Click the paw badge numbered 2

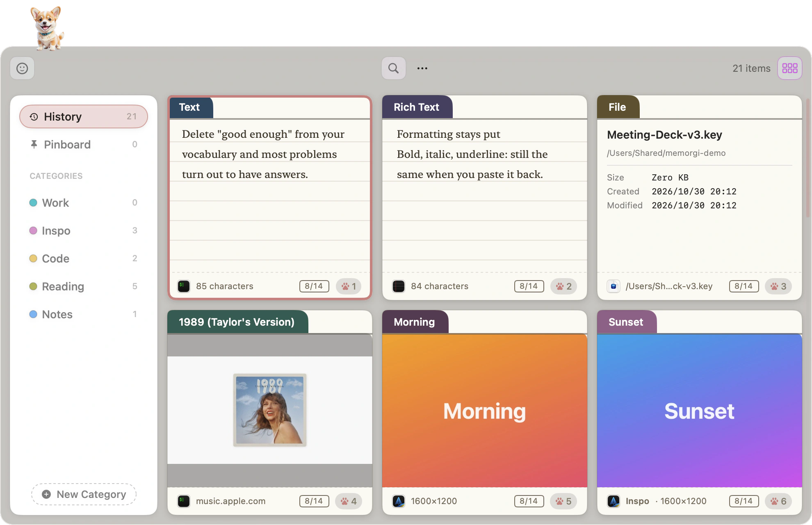(563, 286)
